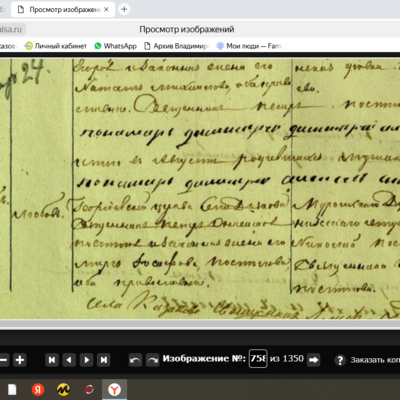Click the image number input field

[258, 359]
